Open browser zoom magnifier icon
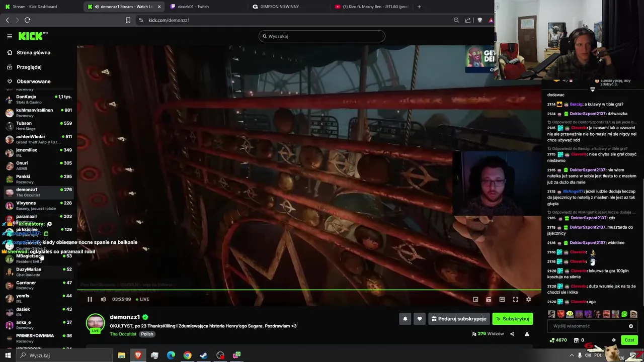Image resolution: width=644 pixels, height=362 pixels. [x=456, y=20]
